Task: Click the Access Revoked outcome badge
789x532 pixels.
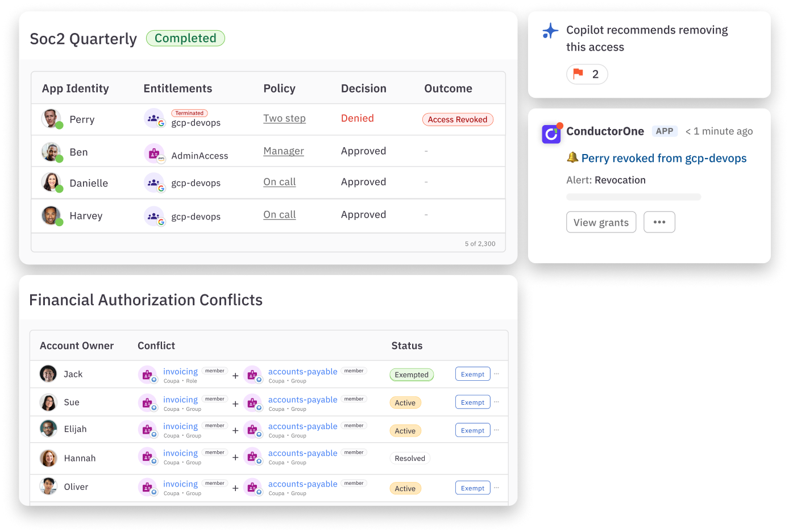Action: coord(457,119)
